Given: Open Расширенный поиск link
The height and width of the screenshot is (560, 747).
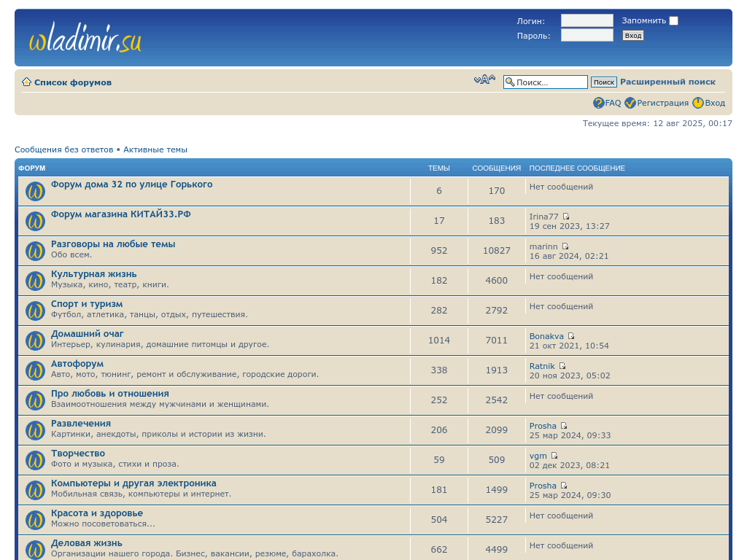Looking at the screenshot, I should [667, 82].
